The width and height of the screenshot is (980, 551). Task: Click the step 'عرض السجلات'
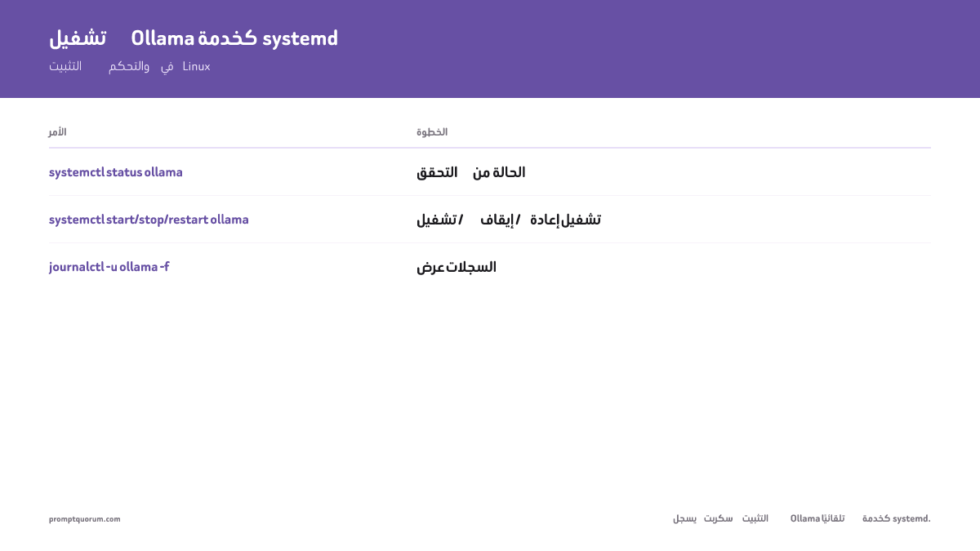pyautogui.click(x=457, y=267)
